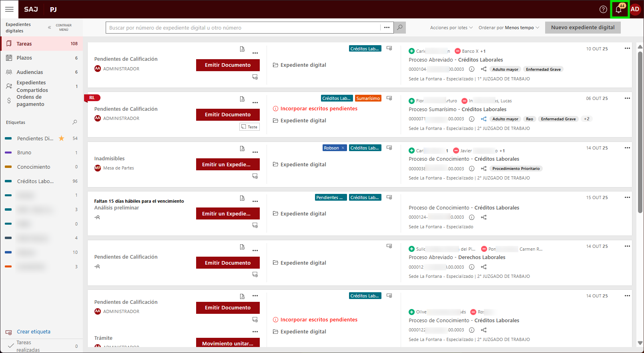Search tags with Etiquetas magnifier icon
Viewport: 644px width, 353px height.
(74, 122)
